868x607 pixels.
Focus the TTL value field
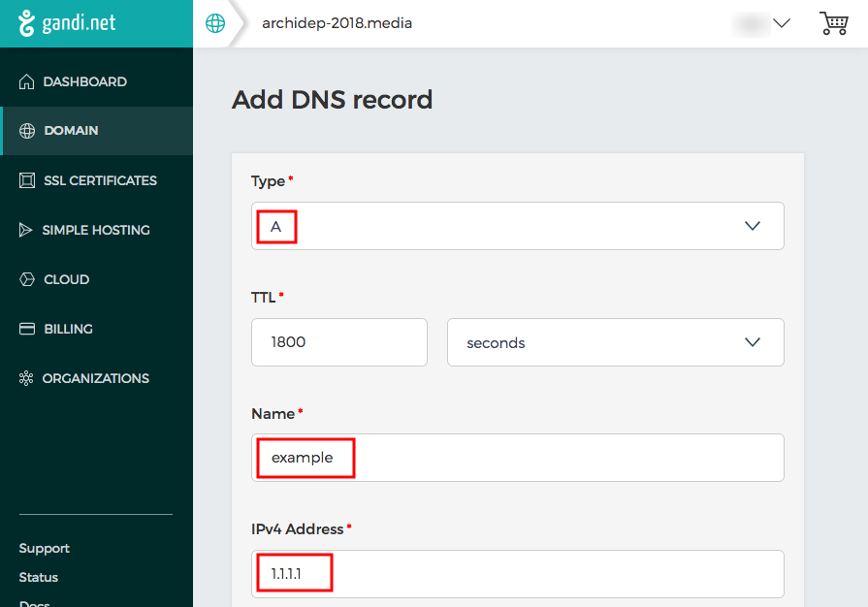tap(338, 342)
